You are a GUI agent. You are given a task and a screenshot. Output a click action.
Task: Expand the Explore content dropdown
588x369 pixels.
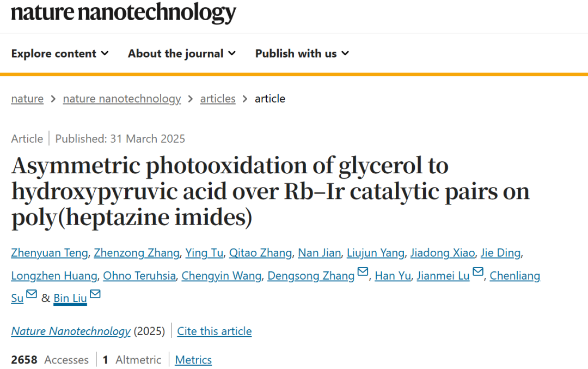click(60, 53)
